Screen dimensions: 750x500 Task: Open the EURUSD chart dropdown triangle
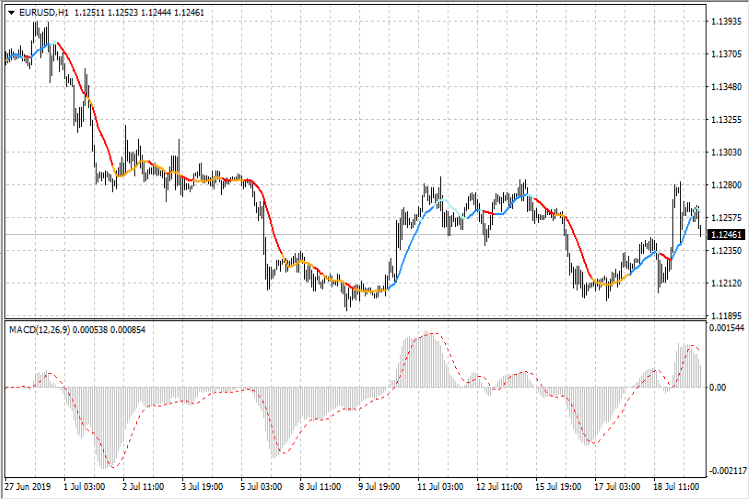11,13
